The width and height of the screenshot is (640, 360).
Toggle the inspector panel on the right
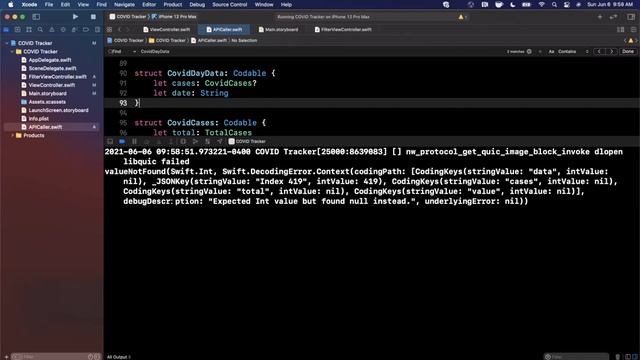631,17
